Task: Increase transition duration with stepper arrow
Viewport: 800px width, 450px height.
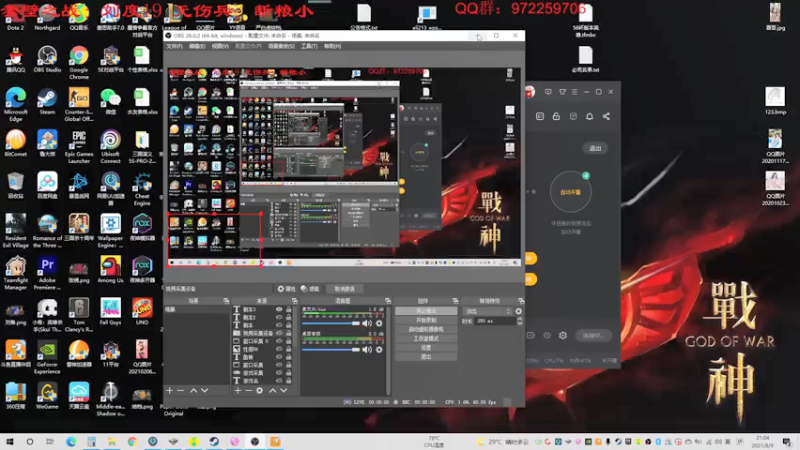Action: (519, 319)
